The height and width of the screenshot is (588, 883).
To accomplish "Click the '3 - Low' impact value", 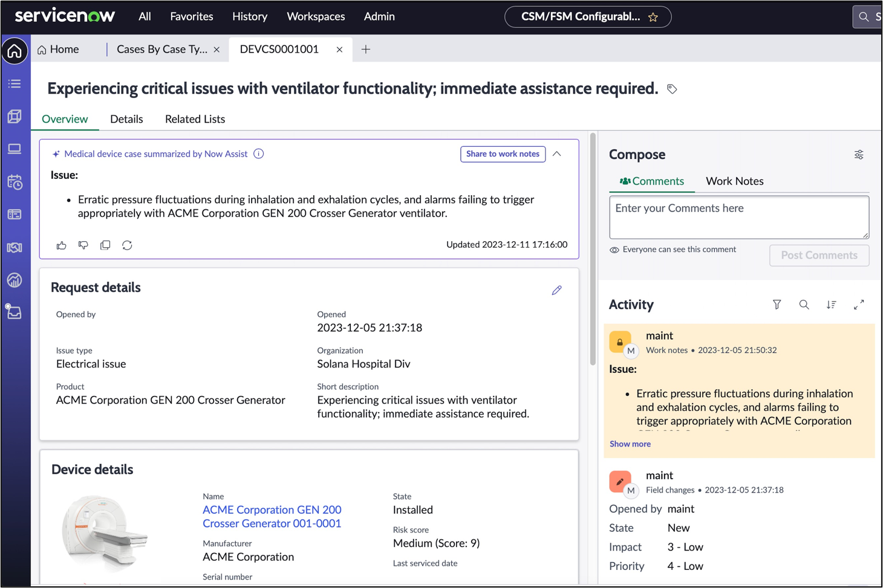I will (685, 547).
